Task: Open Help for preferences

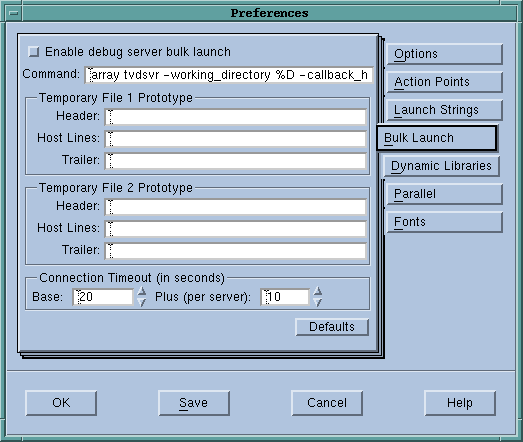Action: [x=460, y=403]
